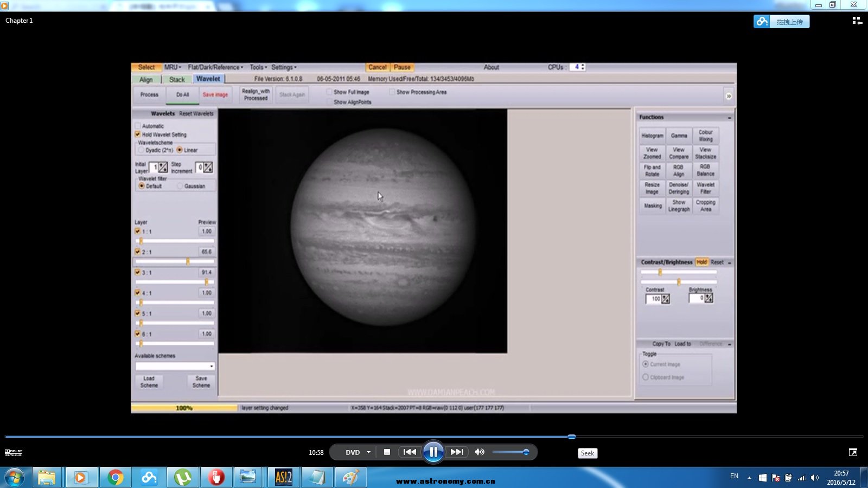Open the AS!2 AutoStakkert taskbar icon

(283, 478)
